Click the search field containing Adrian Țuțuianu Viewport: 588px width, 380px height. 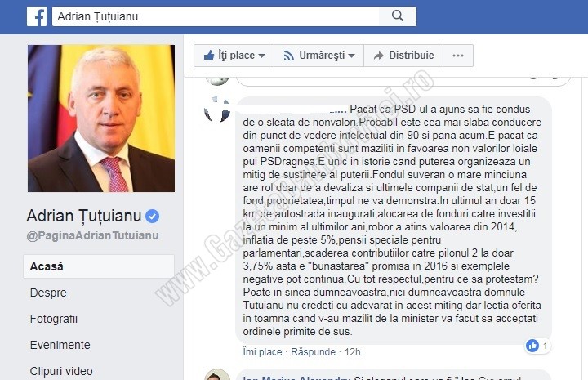(x=216, y=16)
